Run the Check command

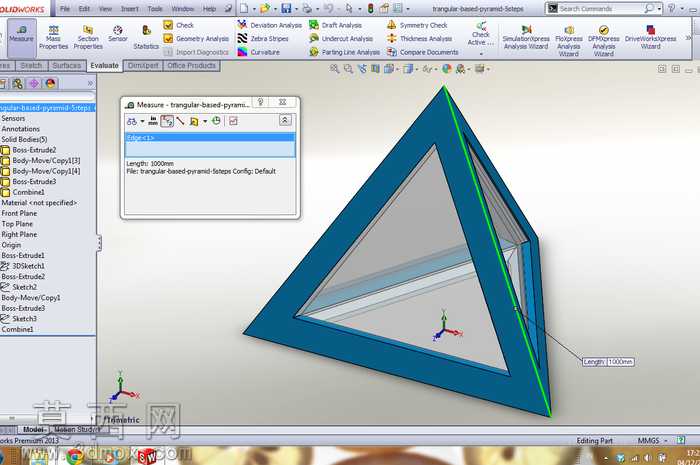point(179,25)
